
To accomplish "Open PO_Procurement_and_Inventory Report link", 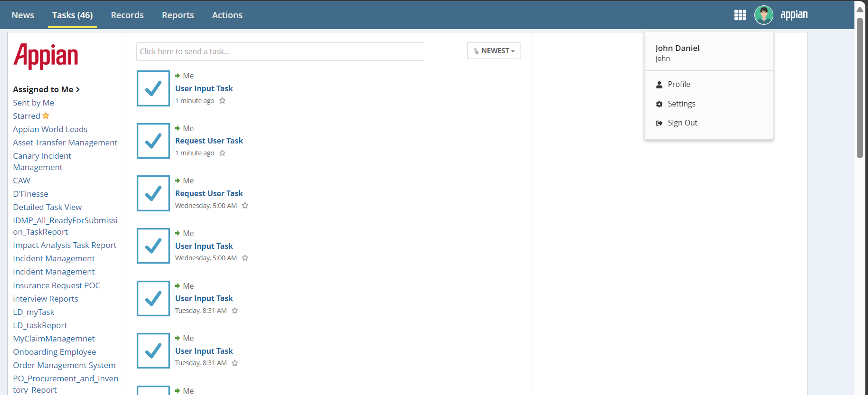I will pyautogui.click(x=65, y=384).
